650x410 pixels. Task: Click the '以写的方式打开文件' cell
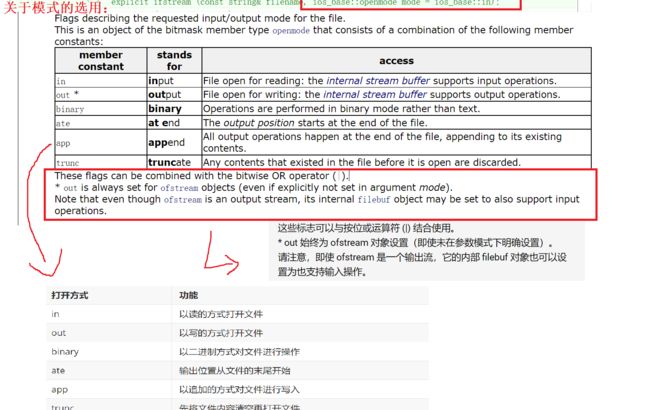tap(221, 333)
